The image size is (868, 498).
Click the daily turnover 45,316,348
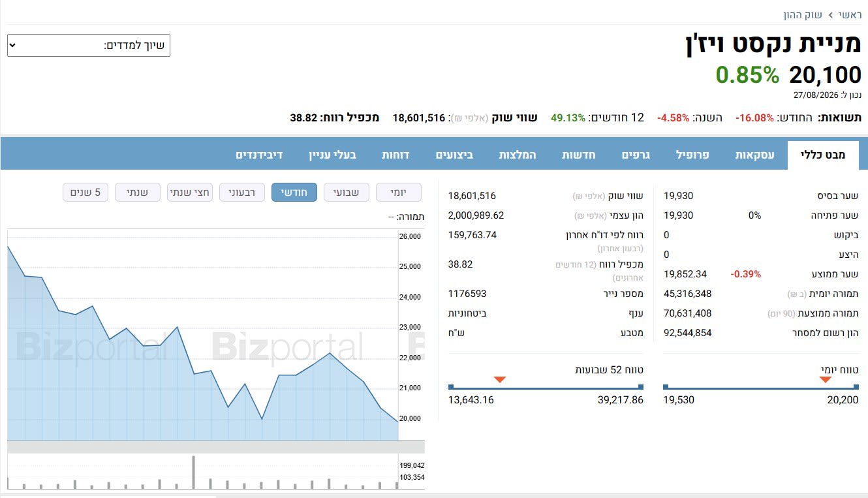688,294
